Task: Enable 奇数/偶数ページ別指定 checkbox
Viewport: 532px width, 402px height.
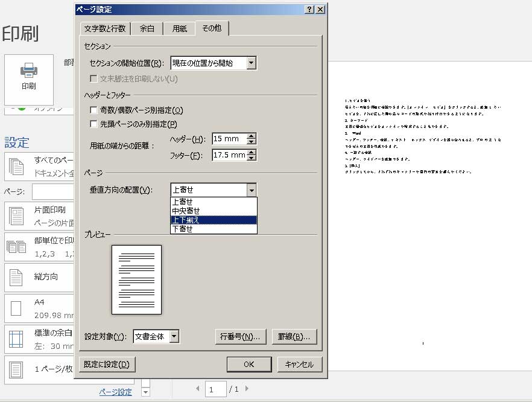Action: click(93, 110)
